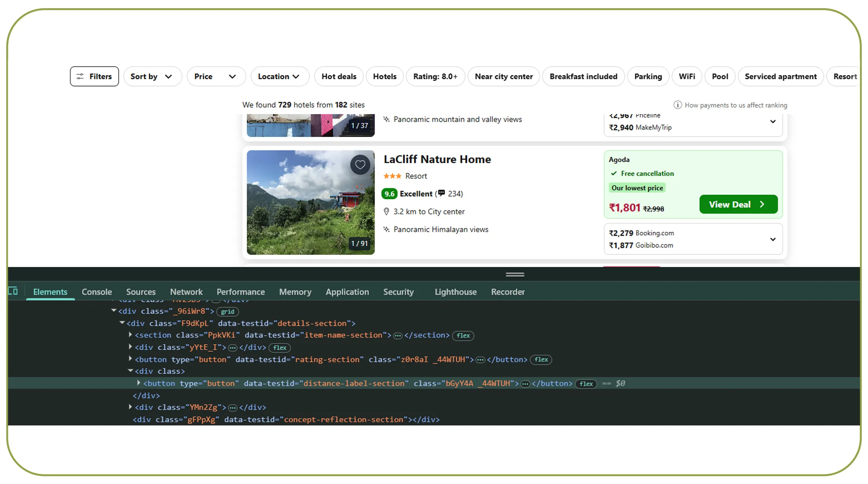Switch to the Network tab

click(186, 292)
